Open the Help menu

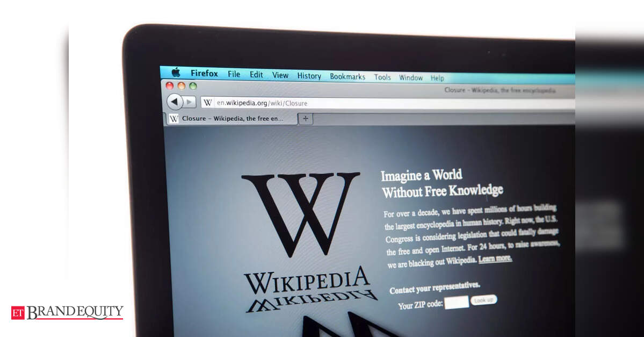tap(437, 78)
